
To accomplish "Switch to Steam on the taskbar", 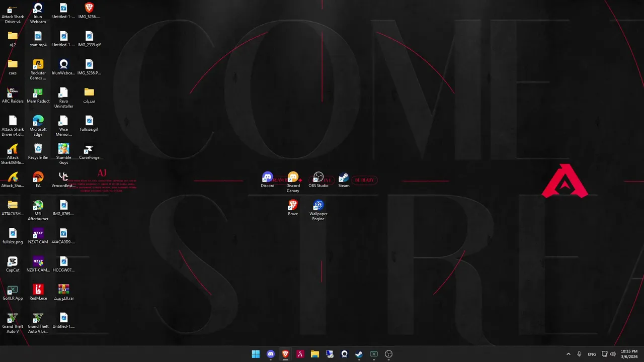I will tap(359, 354).
